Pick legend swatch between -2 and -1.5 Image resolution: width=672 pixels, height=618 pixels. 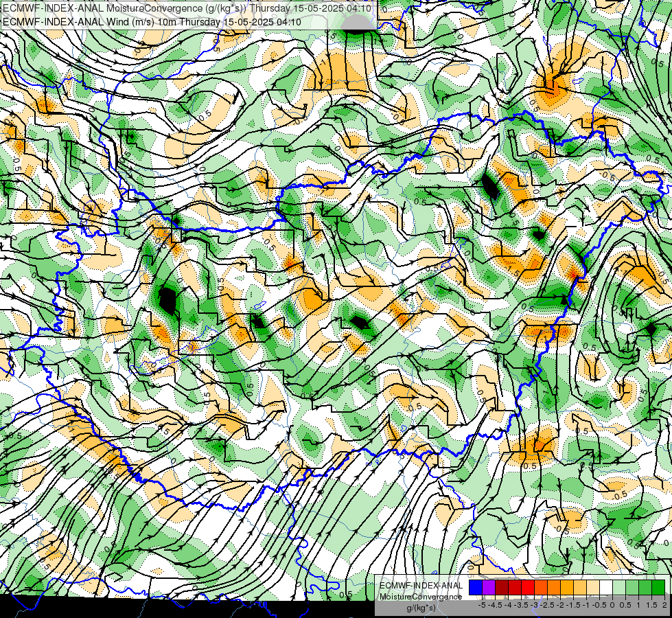pos(567,588)
